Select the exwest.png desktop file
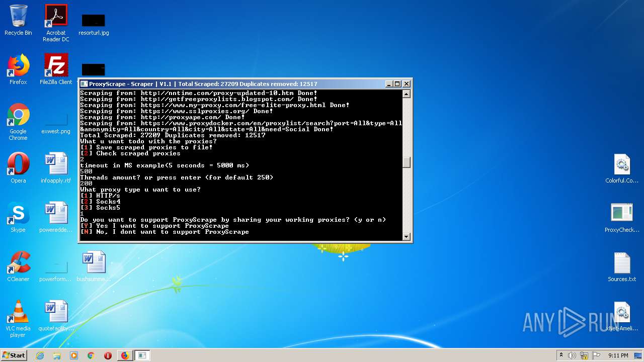 [56, 123]
